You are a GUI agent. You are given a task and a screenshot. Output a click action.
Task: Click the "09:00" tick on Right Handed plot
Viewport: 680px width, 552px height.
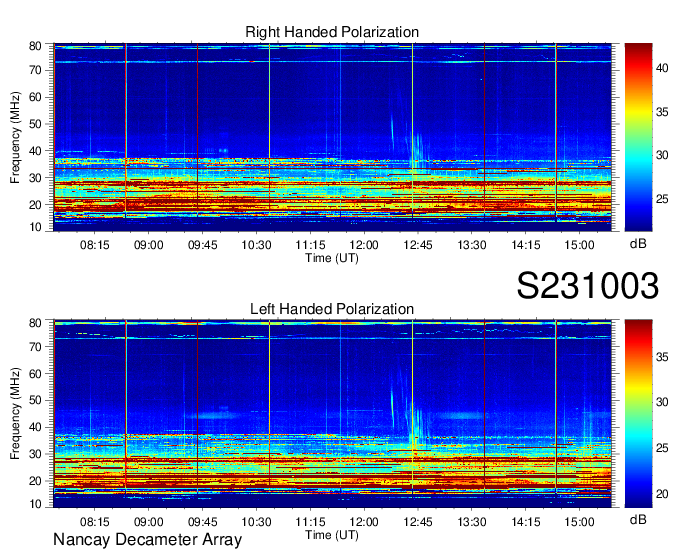149,245
